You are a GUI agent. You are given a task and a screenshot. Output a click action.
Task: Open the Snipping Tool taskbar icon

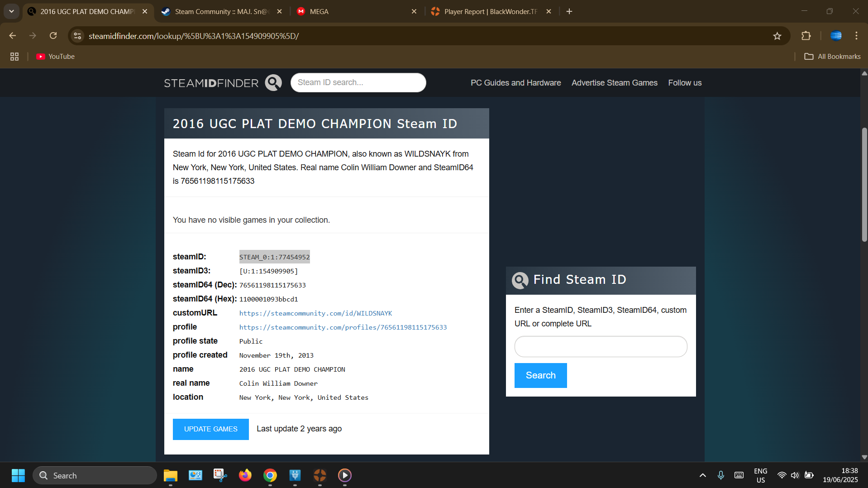(220, 475)
